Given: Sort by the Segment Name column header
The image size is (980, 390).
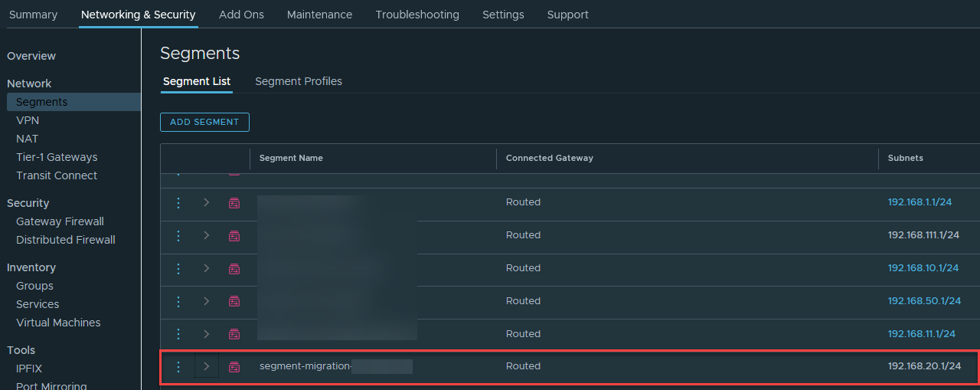Looking at the screenshot, I should pyautogui.click(x=291, y=158).
